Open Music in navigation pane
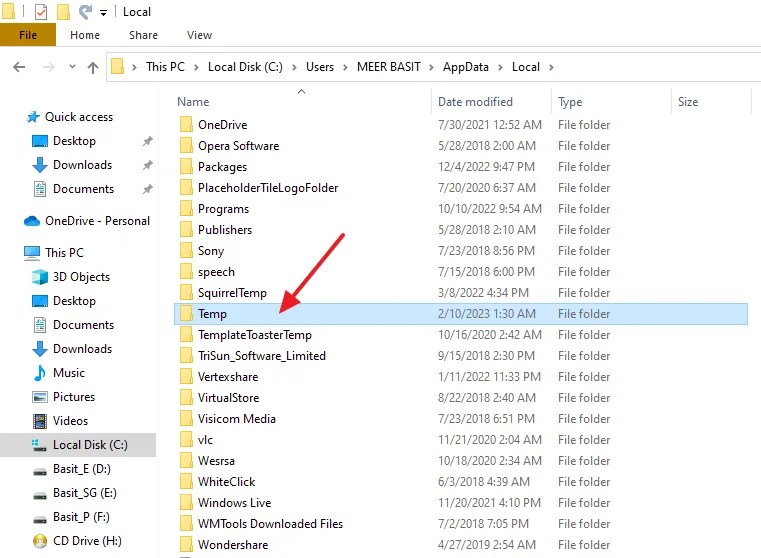This screenshot has width=761, height=558. click(68, 373)
